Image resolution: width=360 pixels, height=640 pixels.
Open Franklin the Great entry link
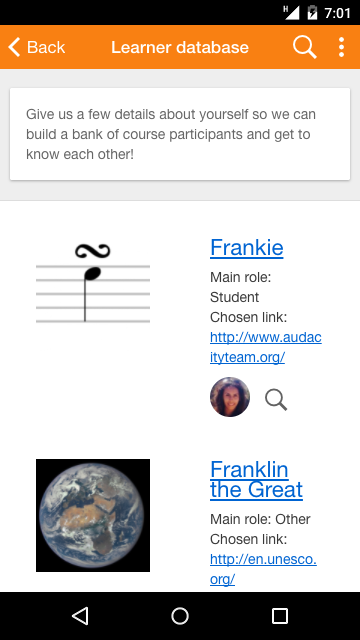256,479
